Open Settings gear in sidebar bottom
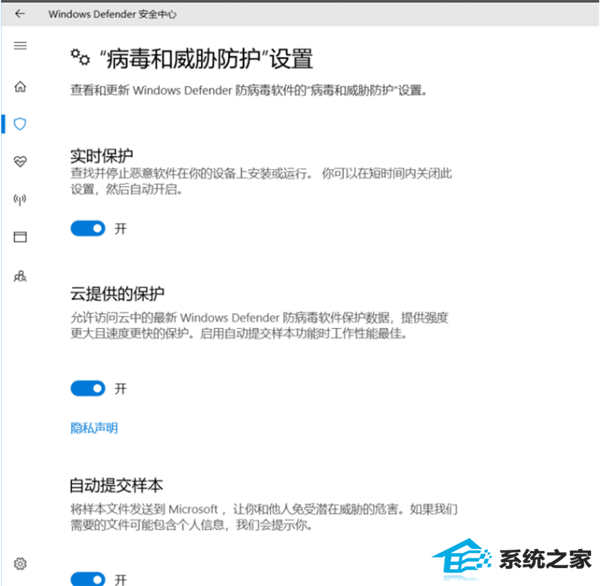 pos(20,563)
